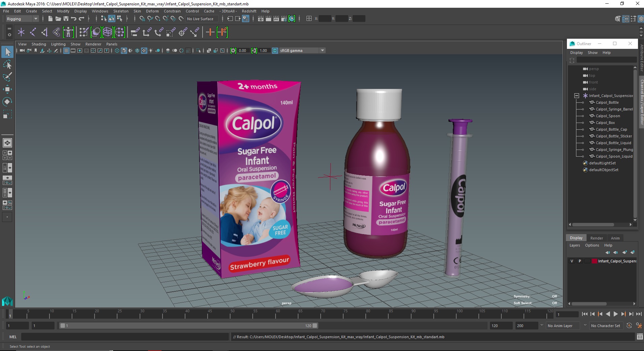Choose the Rotate tool in the toolbox
The width and height of the screenshot is (644, 351).
click(7, 102)
